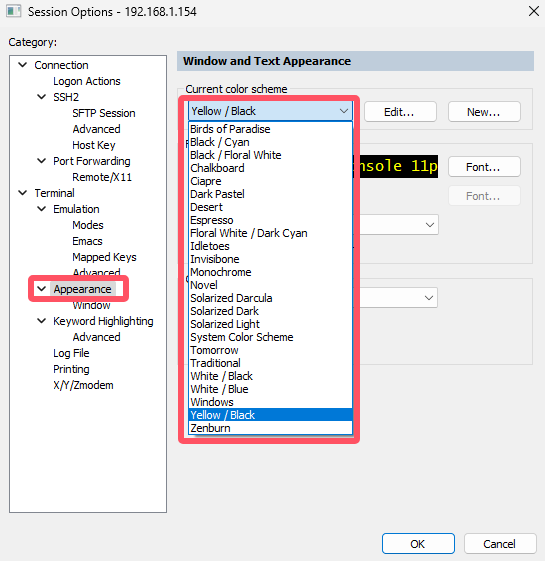Collapse the Emulation node chevron

pyautogui.click(x=42, y=209)
